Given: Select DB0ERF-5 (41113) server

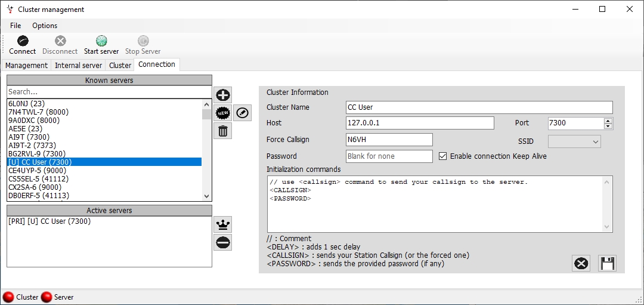Looking at the screenshot, I should [x=104, y=195].
